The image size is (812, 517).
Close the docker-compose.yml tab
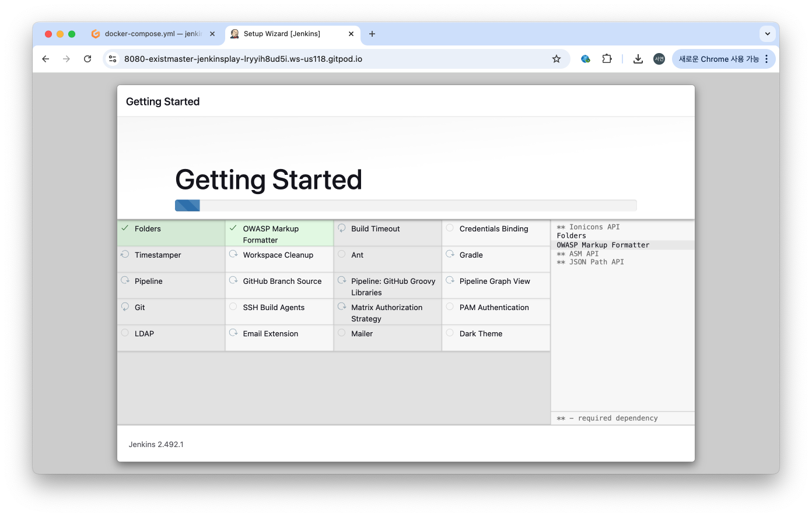(212, 34)
